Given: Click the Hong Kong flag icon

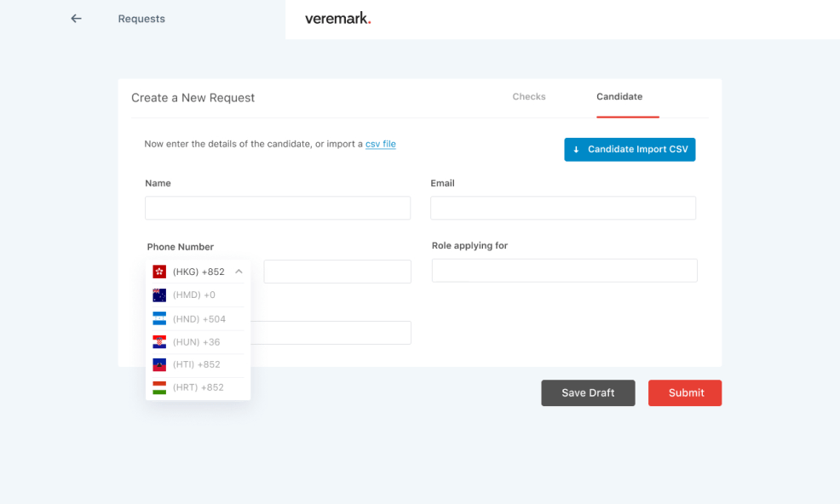Looking at the screenshot, I should (159, 272).
